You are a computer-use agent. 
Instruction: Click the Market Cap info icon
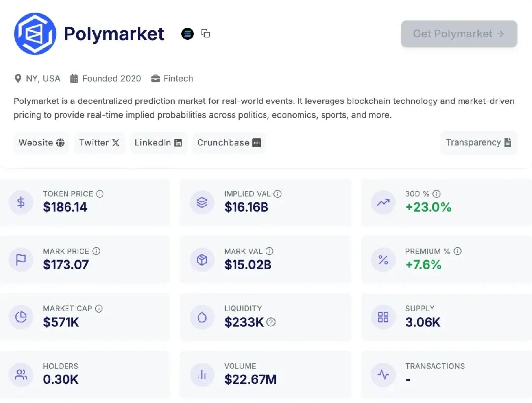(x=99, y=309)
